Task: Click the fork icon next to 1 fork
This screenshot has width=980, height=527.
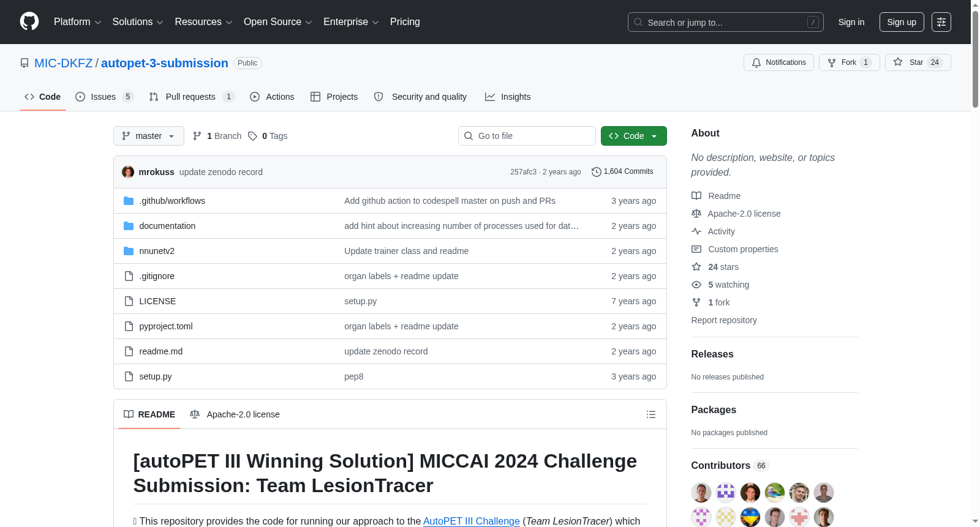Action: tap(696, 302)
